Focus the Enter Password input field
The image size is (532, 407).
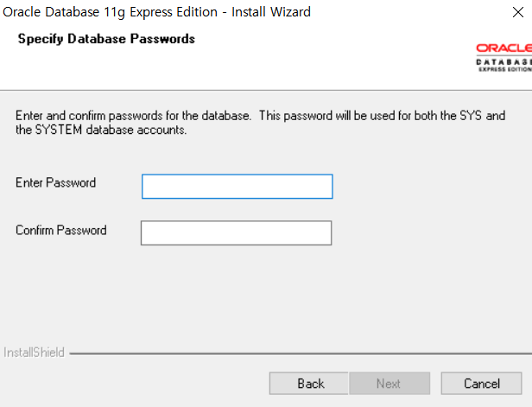[237, 187]
